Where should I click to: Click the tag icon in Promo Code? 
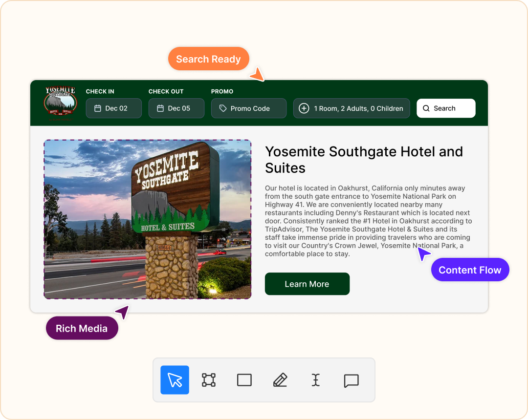(223, 108)
